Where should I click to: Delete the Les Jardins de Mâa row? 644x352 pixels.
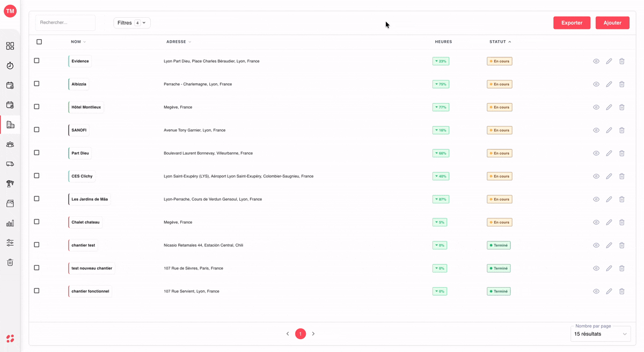point(622,199)
